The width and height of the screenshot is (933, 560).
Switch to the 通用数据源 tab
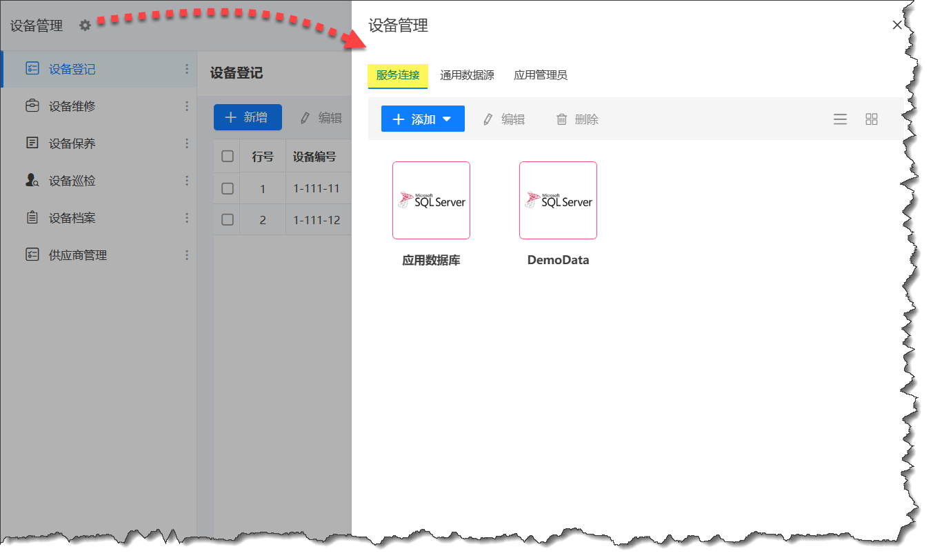pos(467,75)
